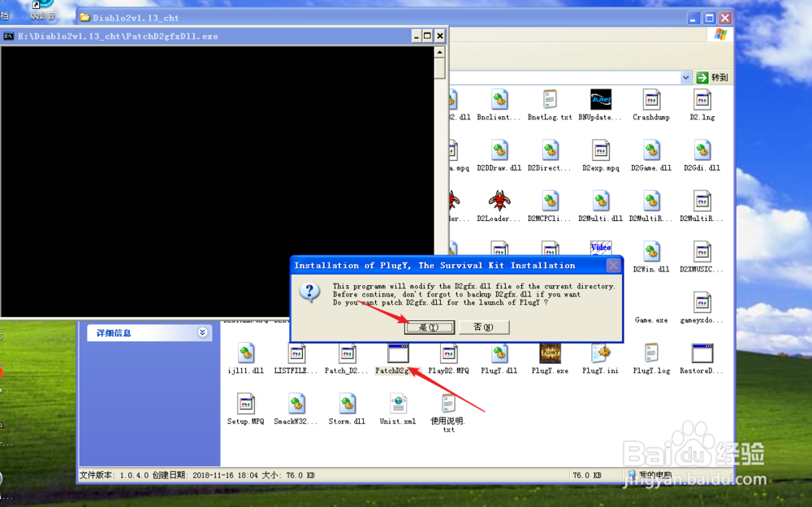Select the D2Loader demon icon
This screenshot has width=812, height=507.
(499, 201)
